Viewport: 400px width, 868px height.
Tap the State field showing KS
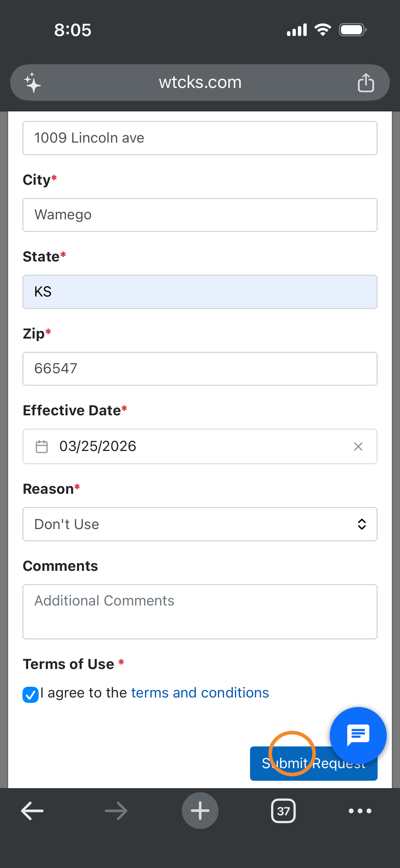click(x=200, y=292)
